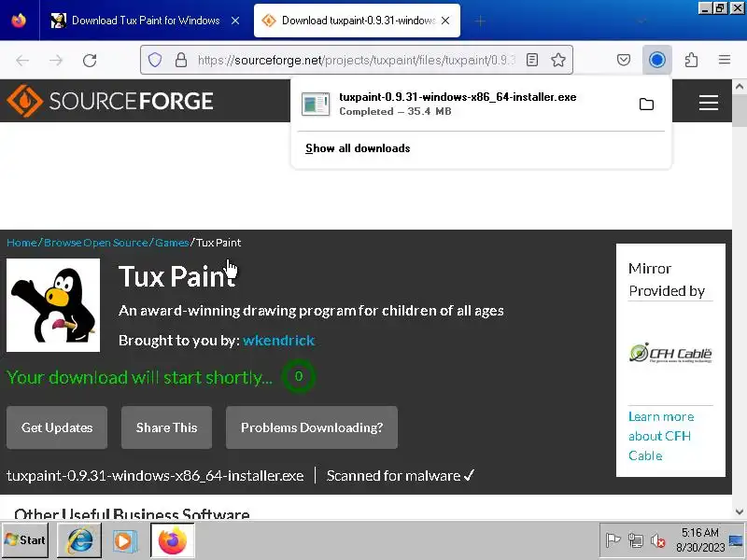Open SourceForge hamburger menu

709,102
